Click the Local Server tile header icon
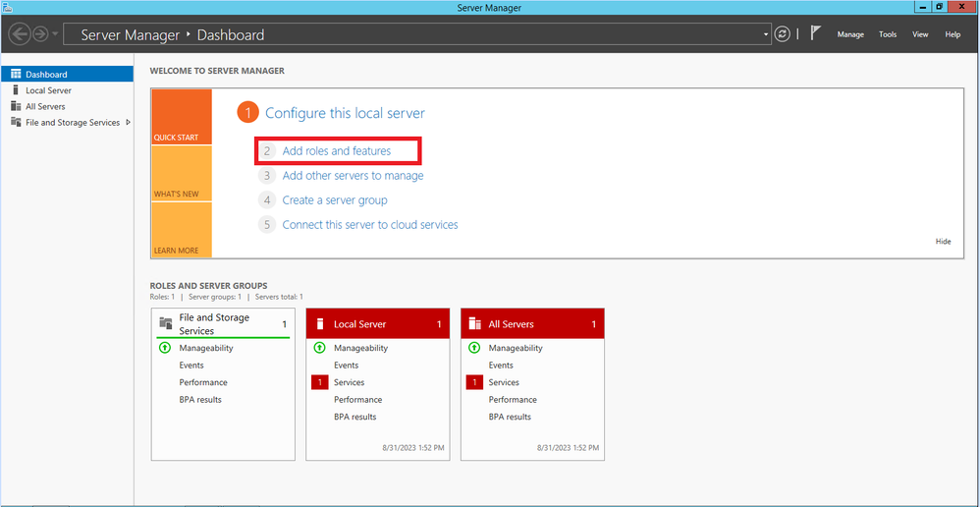The width and height of the screenshot is (980, 507). click(320, 324)
